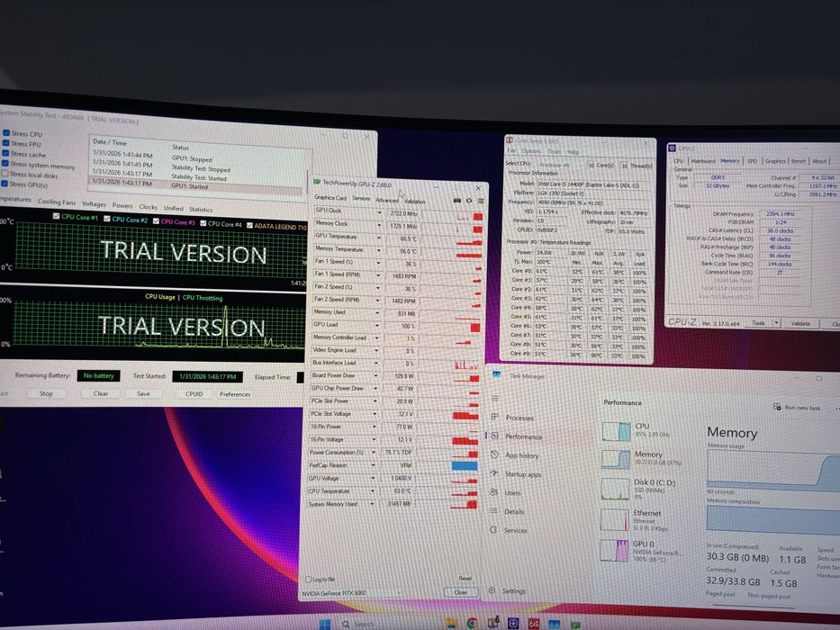
Task: Toggle ADATA LEGEND graph checkbox
Action: [x=249, y=225]
